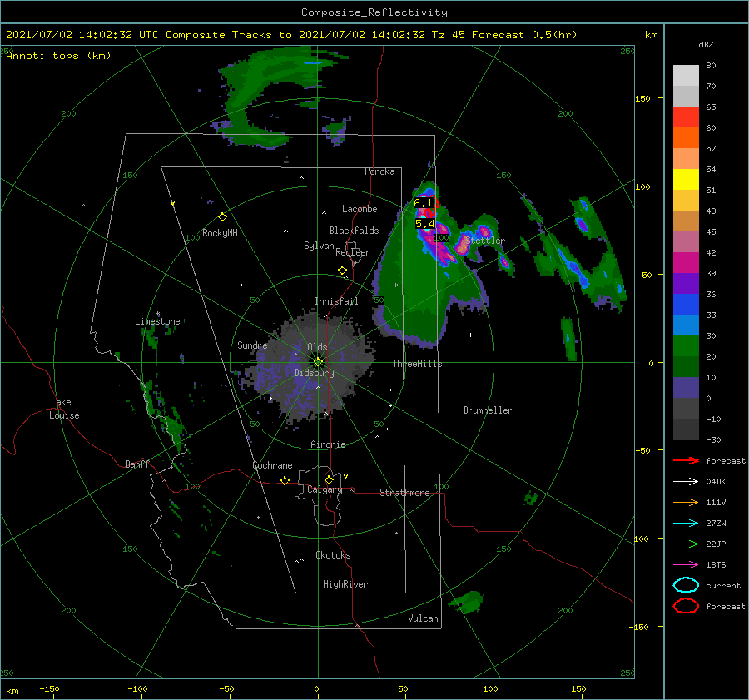Click the Cochrane city label
The height and width of the screenshot is (700, 749).
[x=272, y=465]
